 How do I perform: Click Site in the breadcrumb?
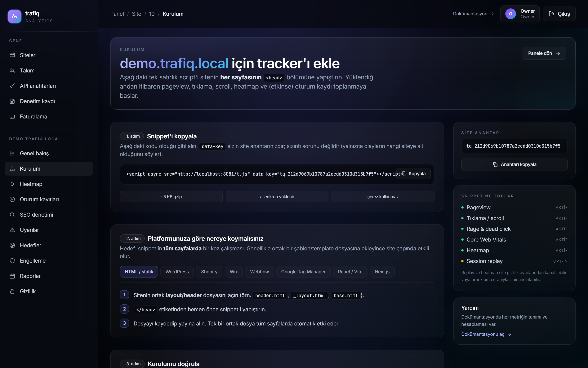click(x=136, y=14)
